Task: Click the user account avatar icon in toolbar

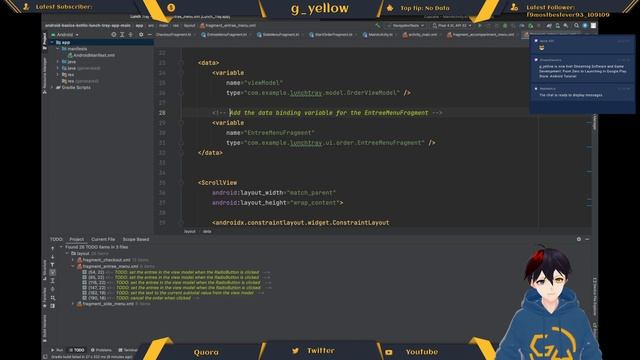Action: 593,25
